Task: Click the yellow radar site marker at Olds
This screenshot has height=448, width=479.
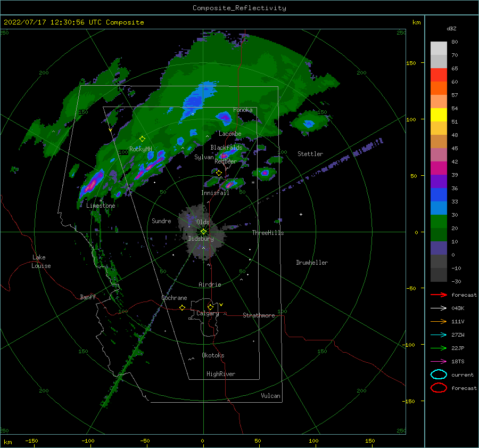Action: point(203,232)
